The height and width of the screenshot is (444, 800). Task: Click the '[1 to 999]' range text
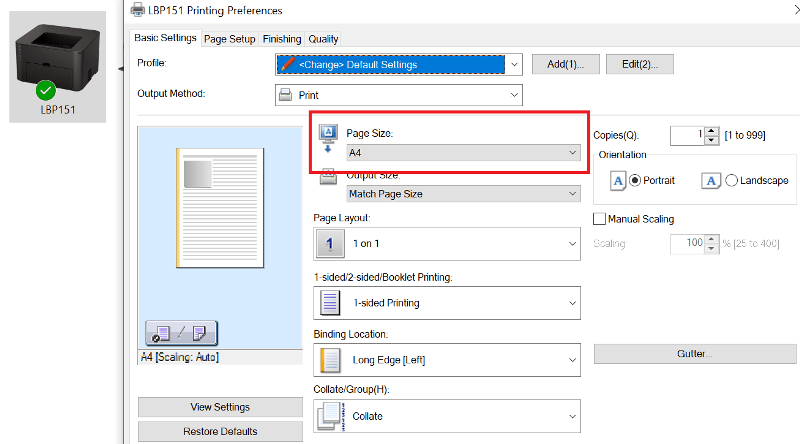(x=745, y=135)
